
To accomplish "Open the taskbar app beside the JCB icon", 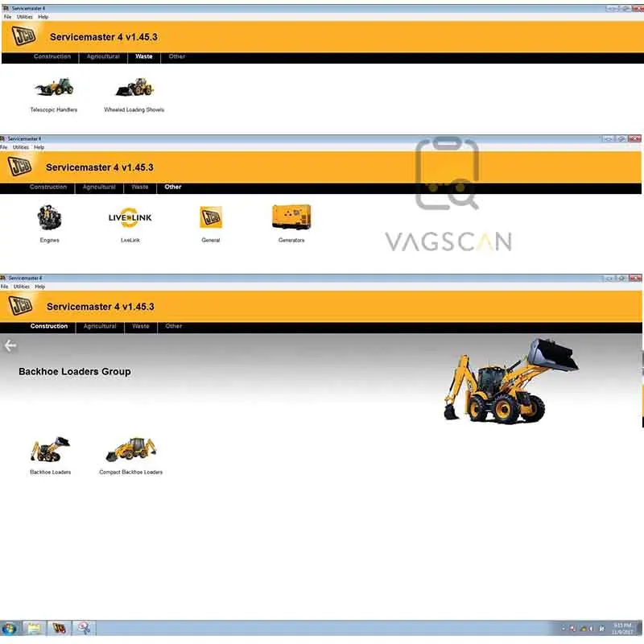I will pos(84,629).
